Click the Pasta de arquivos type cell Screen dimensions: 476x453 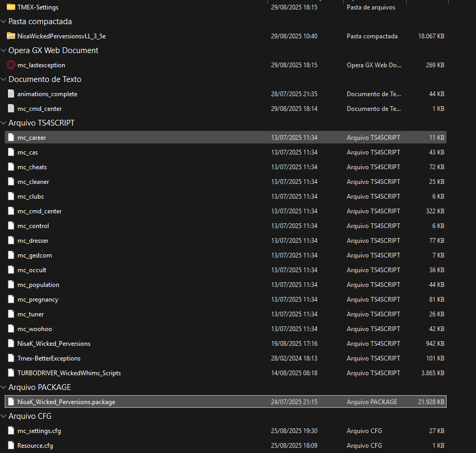[x=371, y=7]
